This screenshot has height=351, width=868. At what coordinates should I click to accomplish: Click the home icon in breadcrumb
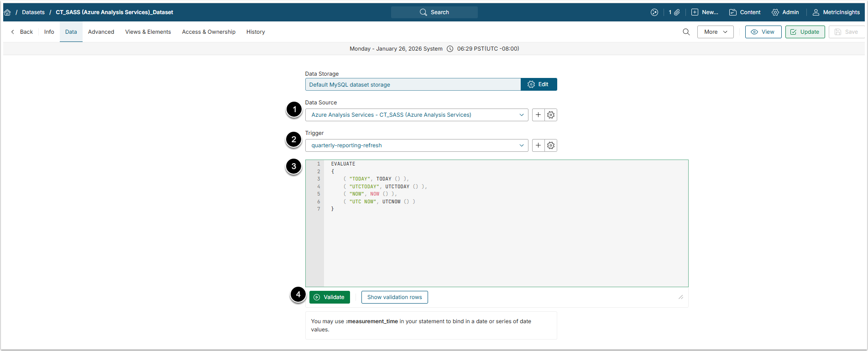pos(7,12)
